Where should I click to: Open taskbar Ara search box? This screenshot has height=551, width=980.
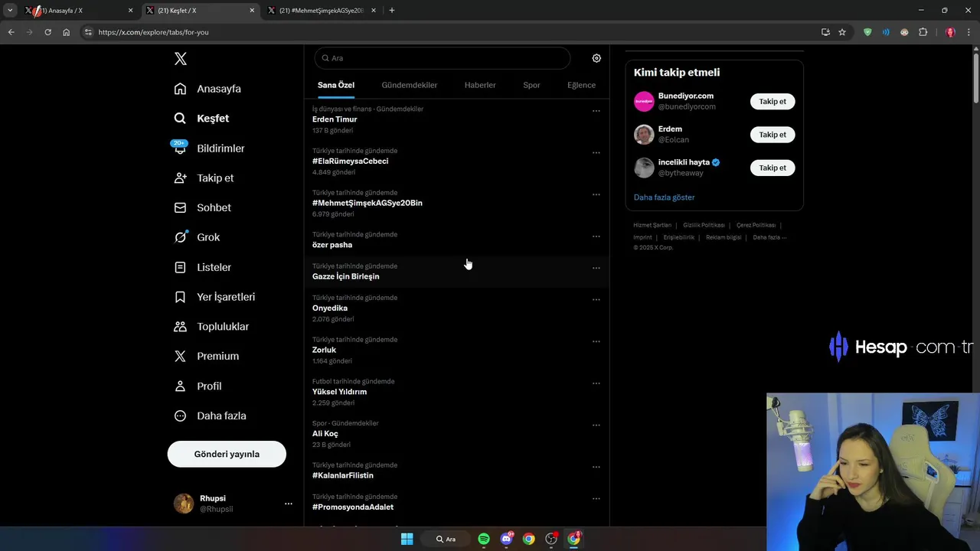click(446, 539)
